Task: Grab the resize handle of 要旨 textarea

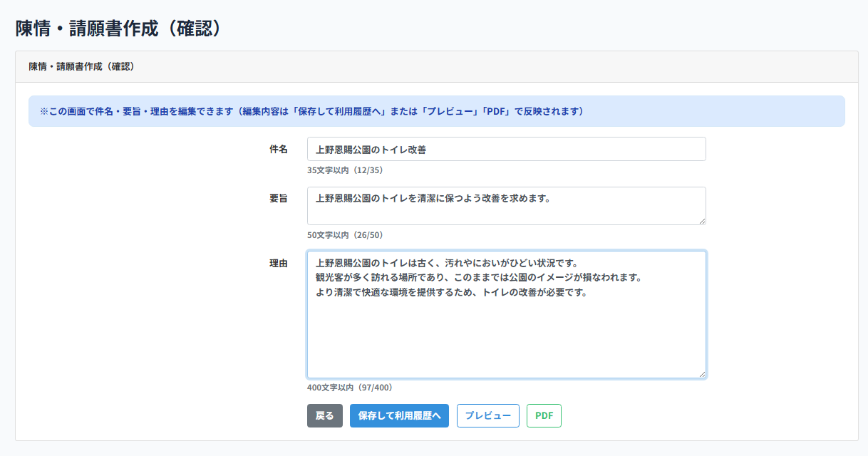Action: [702, 221]
